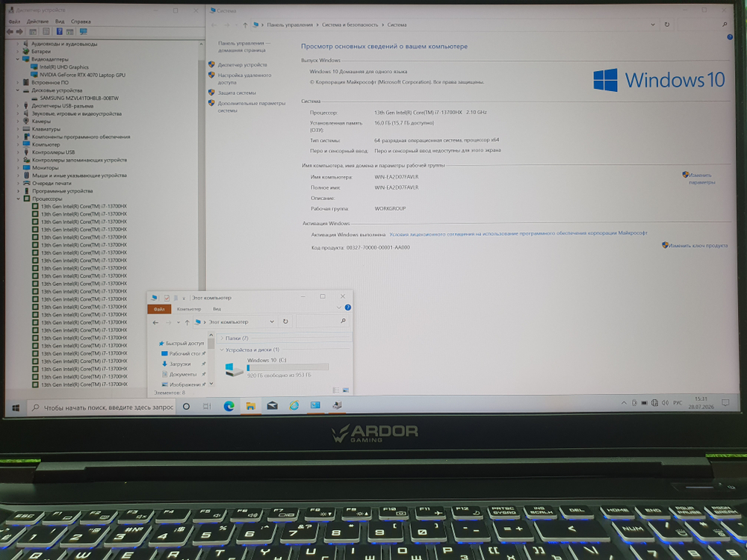Click refresh button in Explorer address bar
Image resolution: width=747 pixels, height=560 pixels.
click(285, 321)
